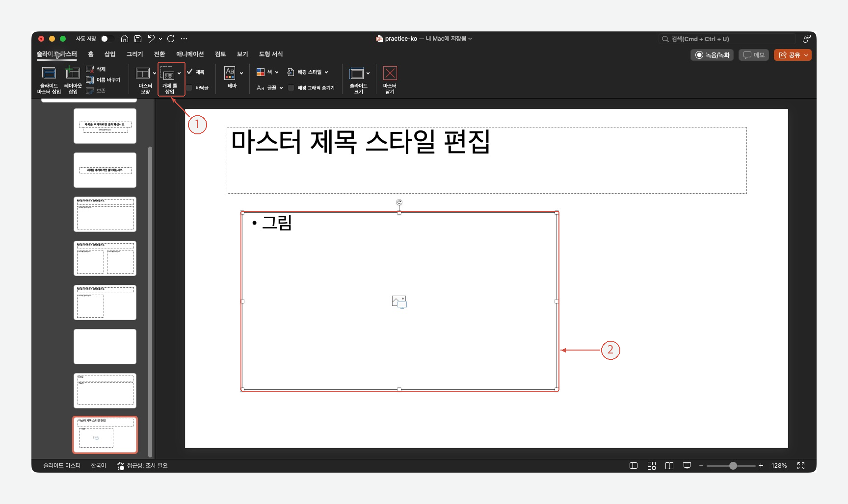Click the Undo arrow icon
This screenshot has width=848, height=504.
point(151,39)
